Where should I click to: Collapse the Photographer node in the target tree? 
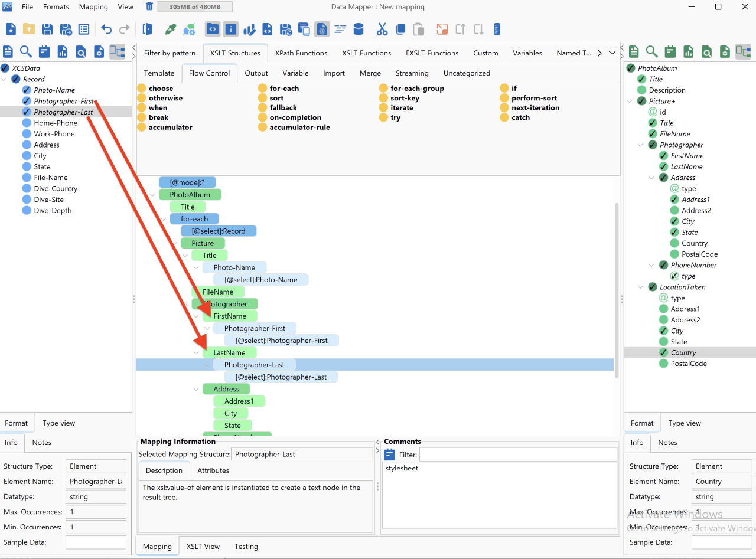(x=642, y=145)
